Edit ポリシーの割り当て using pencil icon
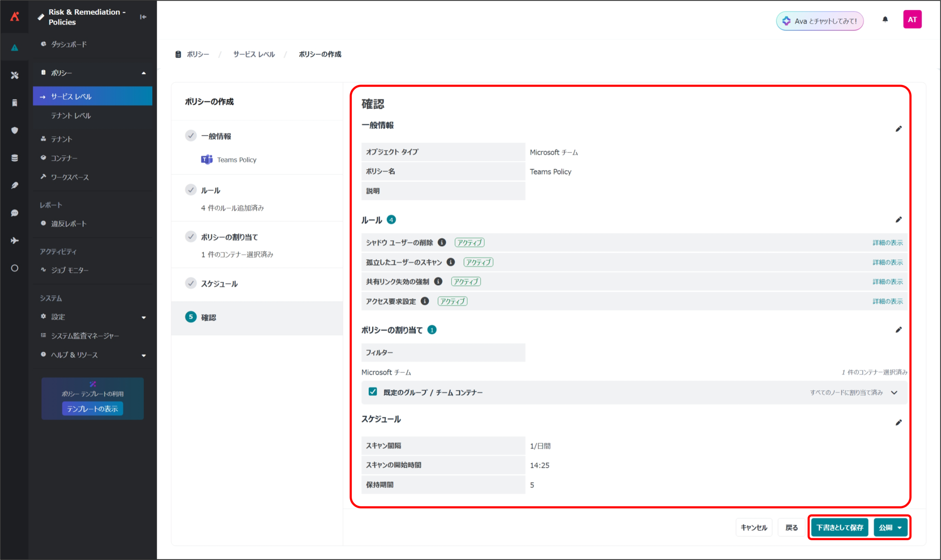Viewport: 941px width, 560px height. [x=898, y=330]
